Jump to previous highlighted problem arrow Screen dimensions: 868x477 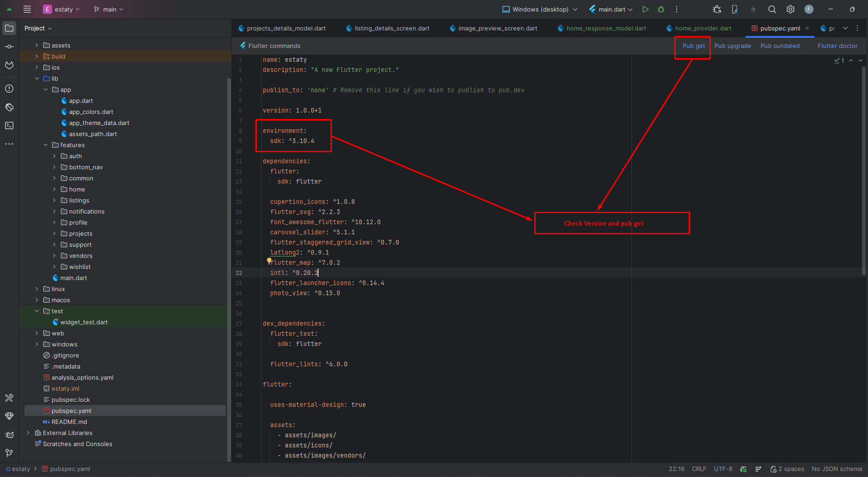tap(851, 60)
